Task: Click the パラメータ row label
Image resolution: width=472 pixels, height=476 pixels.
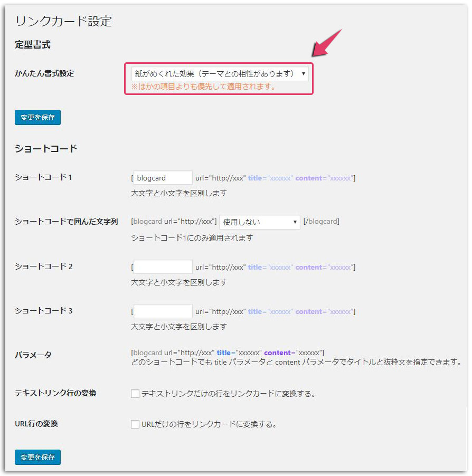Action: [33, 355]
